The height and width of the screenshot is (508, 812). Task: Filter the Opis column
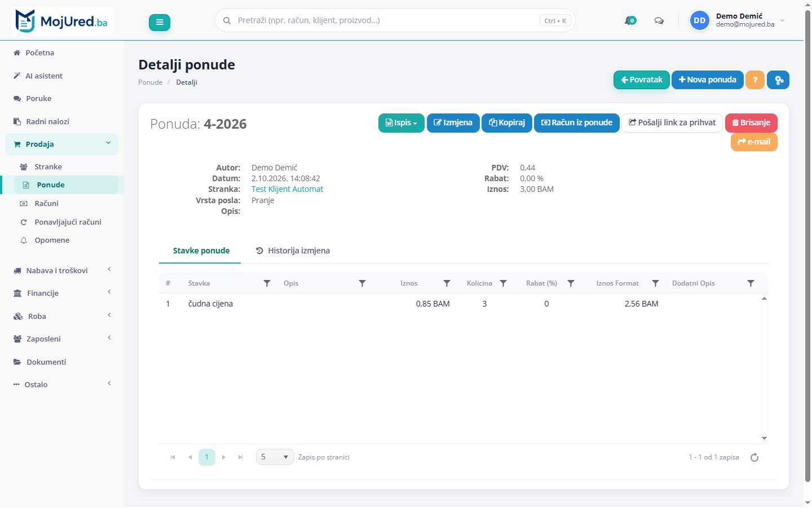(x=363, y=283)
